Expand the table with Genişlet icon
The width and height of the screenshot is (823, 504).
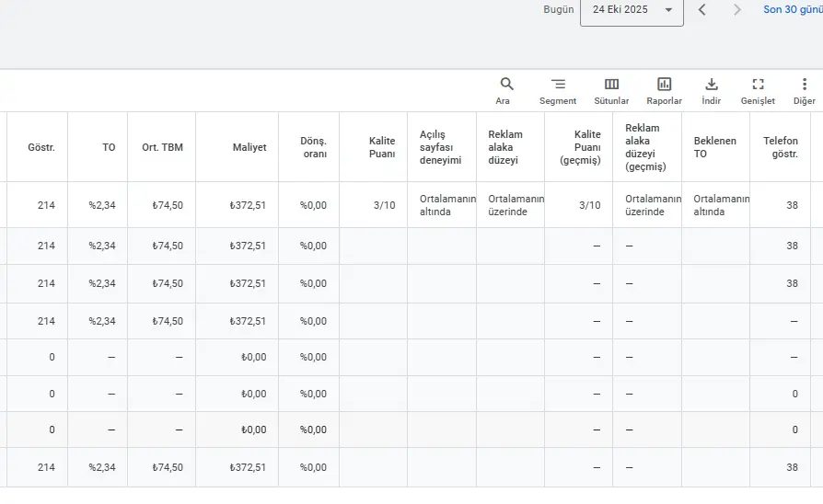pyautogui.click(x=758, y=85)
